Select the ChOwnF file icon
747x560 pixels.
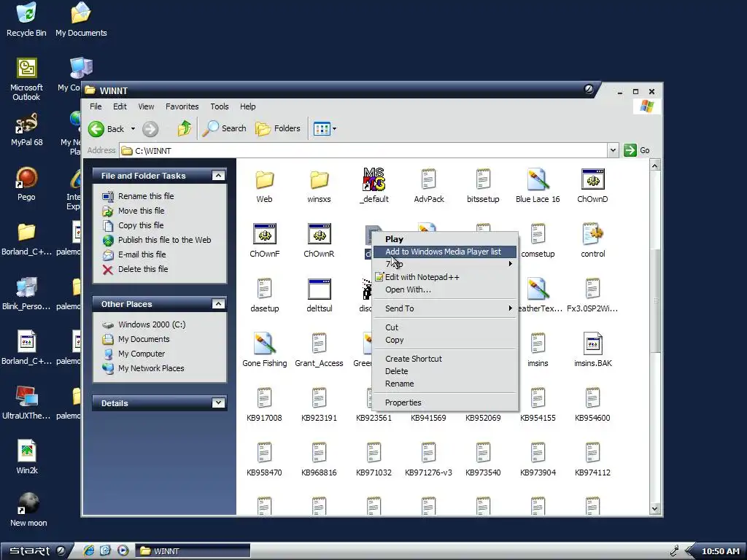(264, 234)
